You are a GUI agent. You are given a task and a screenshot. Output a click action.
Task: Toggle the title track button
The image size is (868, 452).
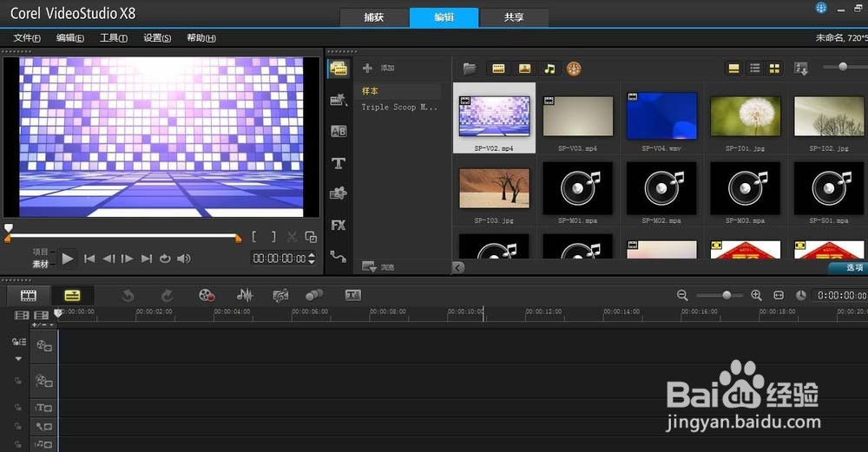(x=43, y=408)
